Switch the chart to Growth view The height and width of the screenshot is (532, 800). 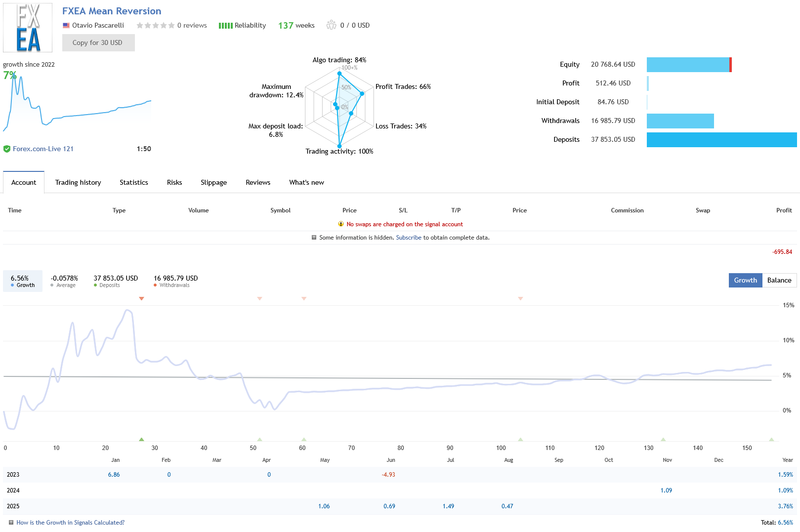(x=745, y=280)
